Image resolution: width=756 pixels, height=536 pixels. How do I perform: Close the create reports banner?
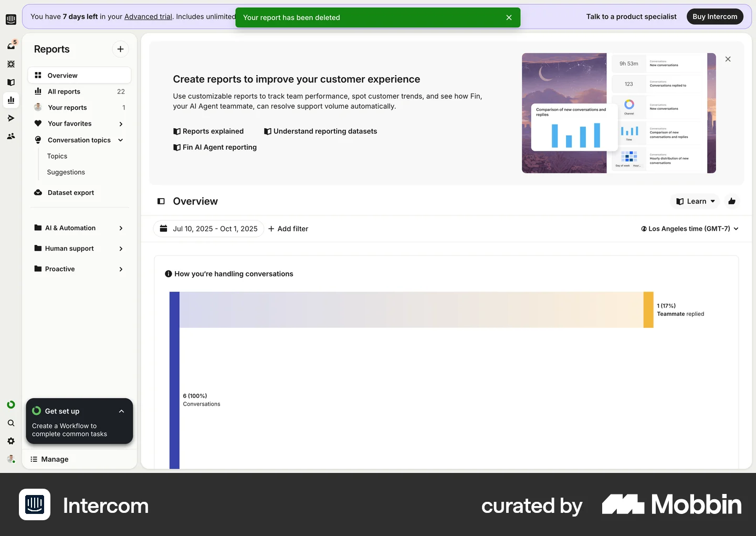(728, 59)
